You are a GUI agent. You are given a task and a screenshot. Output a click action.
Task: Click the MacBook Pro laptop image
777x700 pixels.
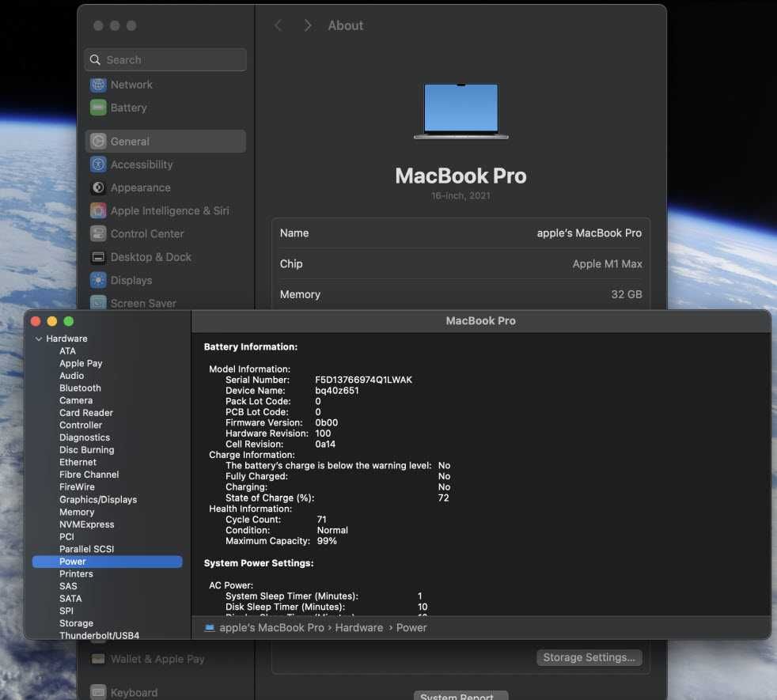pyautogui.click(x=461, y=112)
